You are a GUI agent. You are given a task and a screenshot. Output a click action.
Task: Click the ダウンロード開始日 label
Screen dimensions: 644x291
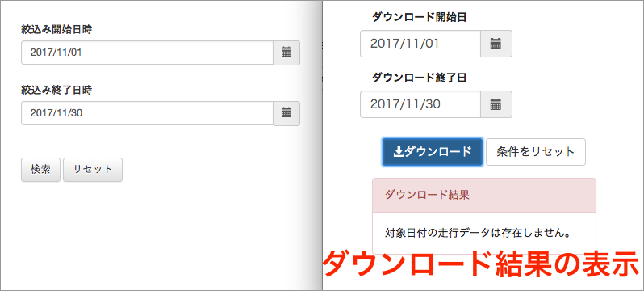(420, 17)
